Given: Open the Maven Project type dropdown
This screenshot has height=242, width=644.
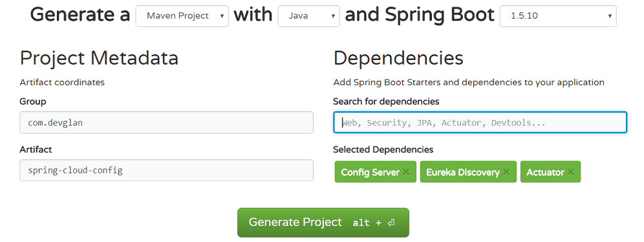Looking at the screenshot, I should [x=182, y=16].
